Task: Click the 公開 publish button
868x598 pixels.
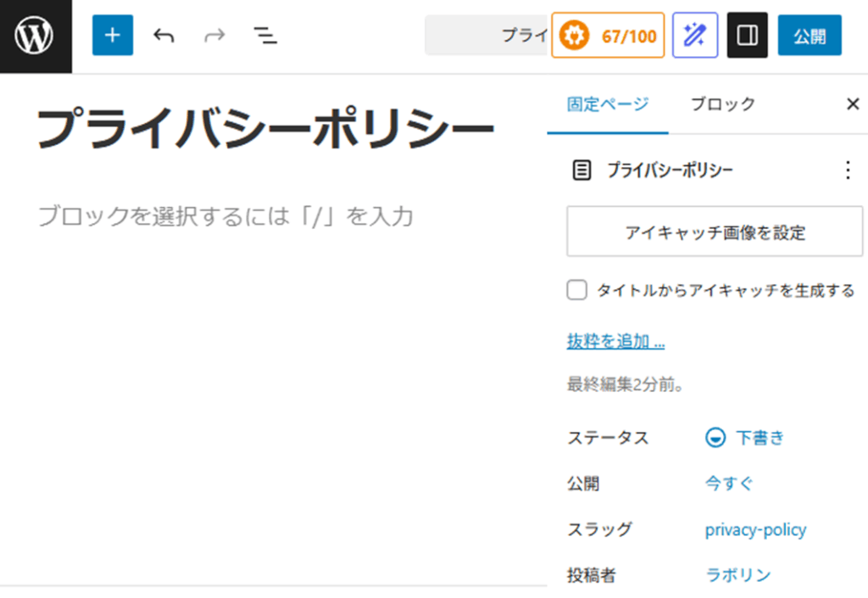Action: pyautogui.click(x=810, y=35)
